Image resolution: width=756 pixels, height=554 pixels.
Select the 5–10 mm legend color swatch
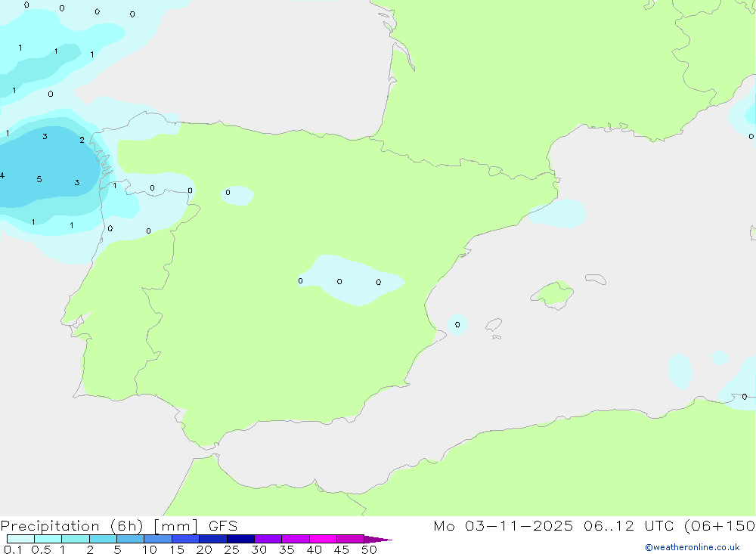[x=131, y=539]
